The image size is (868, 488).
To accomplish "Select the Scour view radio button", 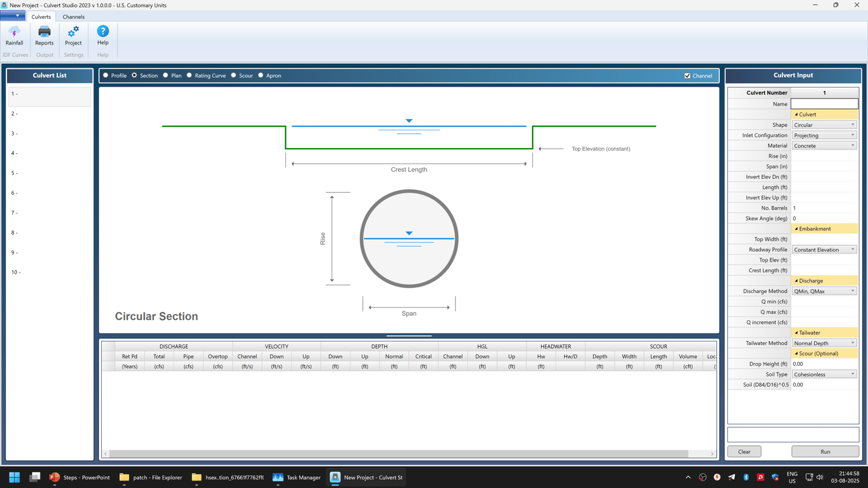I will tap(234, 75).
